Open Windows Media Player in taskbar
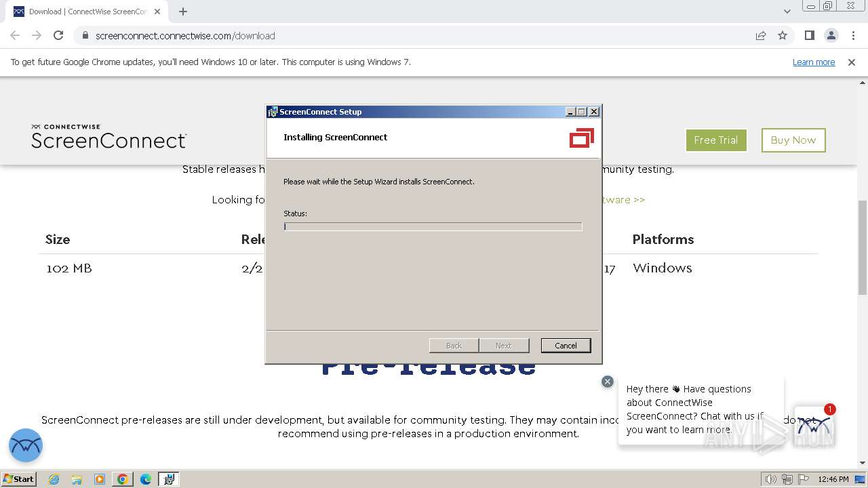The height and width of the screenshot is (488, 868). pos(100,479)
